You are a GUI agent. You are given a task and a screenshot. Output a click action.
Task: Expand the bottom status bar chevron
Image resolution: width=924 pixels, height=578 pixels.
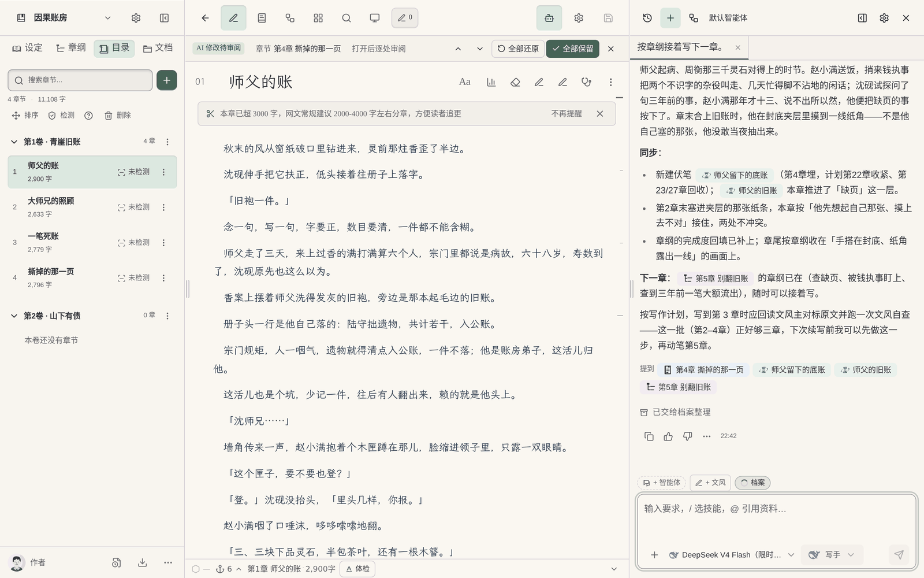[614, 569]
